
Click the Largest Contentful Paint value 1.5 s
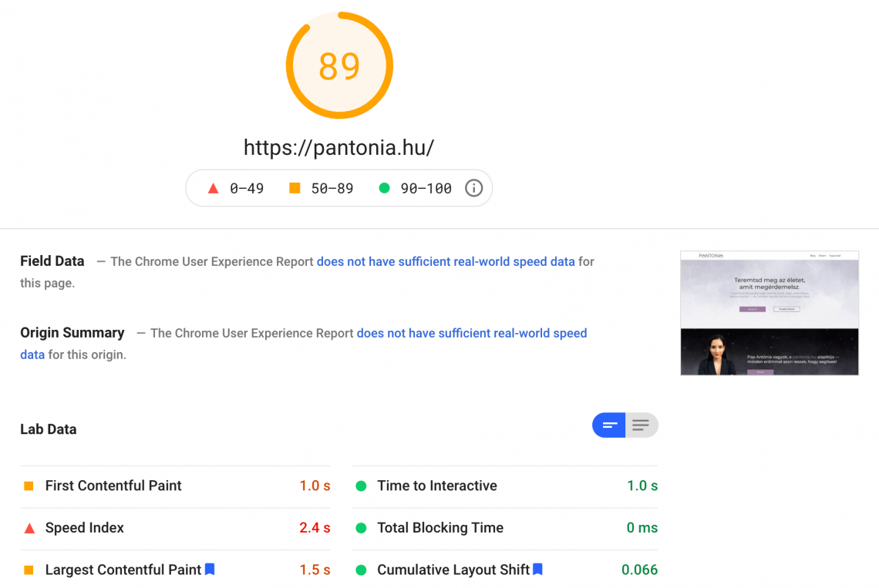point(315,570)
